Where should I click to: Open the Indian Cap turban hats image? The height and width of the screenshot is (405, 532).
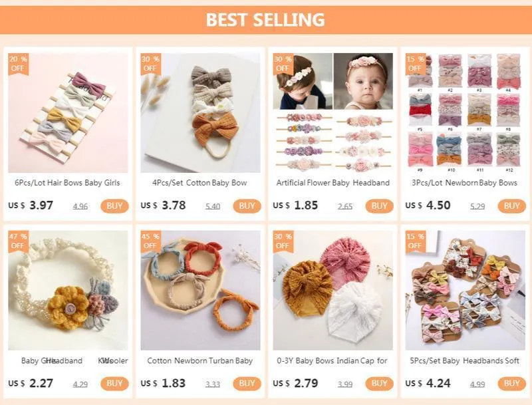click(333, 291)
